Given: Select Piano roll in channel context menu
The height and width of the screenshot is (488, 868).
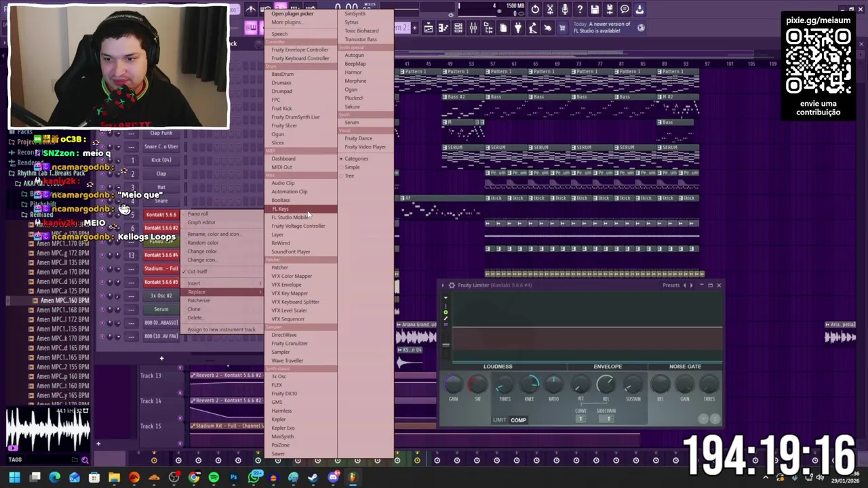Looking at the screenshot, I should coord(198,214).
